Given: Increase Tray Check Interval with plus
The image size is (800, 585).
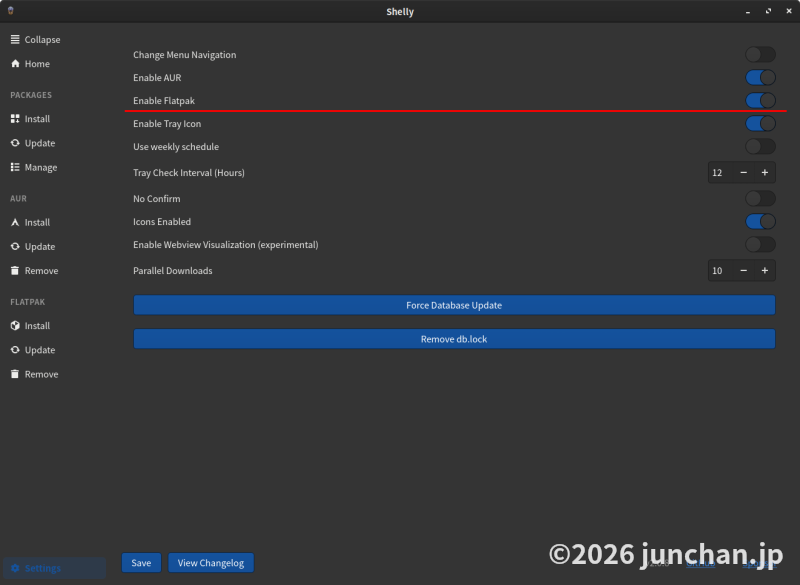Looking at the screenshot, I should (x=764, y=173).
